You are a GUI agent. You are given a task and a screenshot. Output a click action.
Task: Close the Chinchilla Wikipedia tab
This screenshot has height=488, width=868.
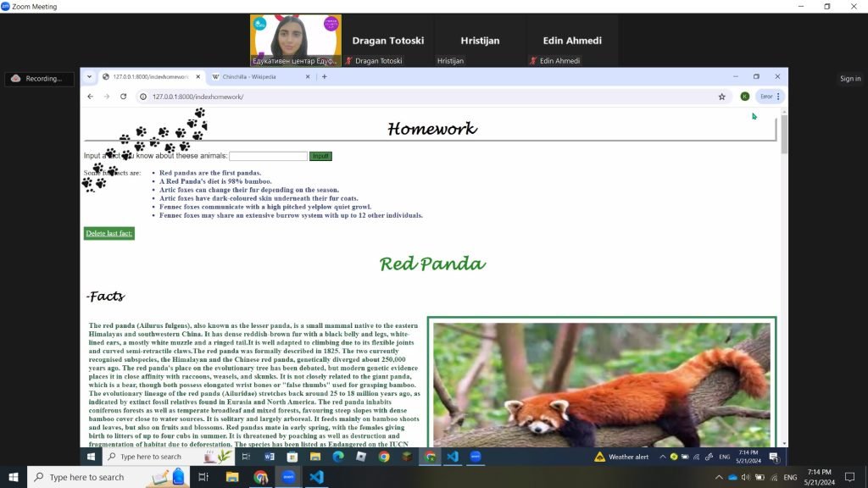tap(308, 77)
